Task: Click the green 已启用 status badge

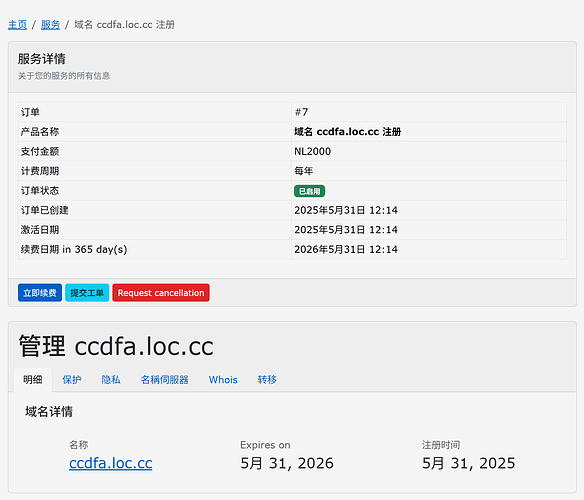Action: coord(310,191)
